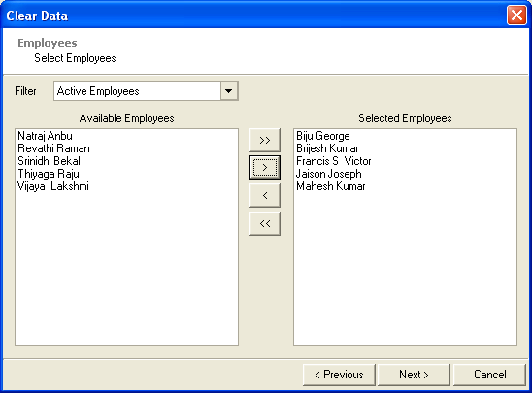The image size is (532, 393).
Task: Cancel the Clear Data wizard
Action: (x=489, y=375)
